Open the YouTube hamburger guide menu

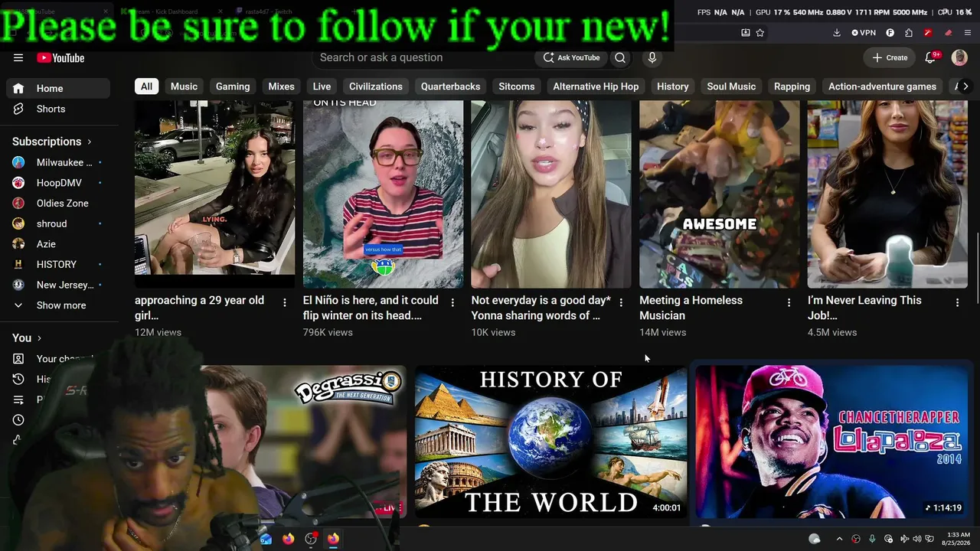coord(18,57)
